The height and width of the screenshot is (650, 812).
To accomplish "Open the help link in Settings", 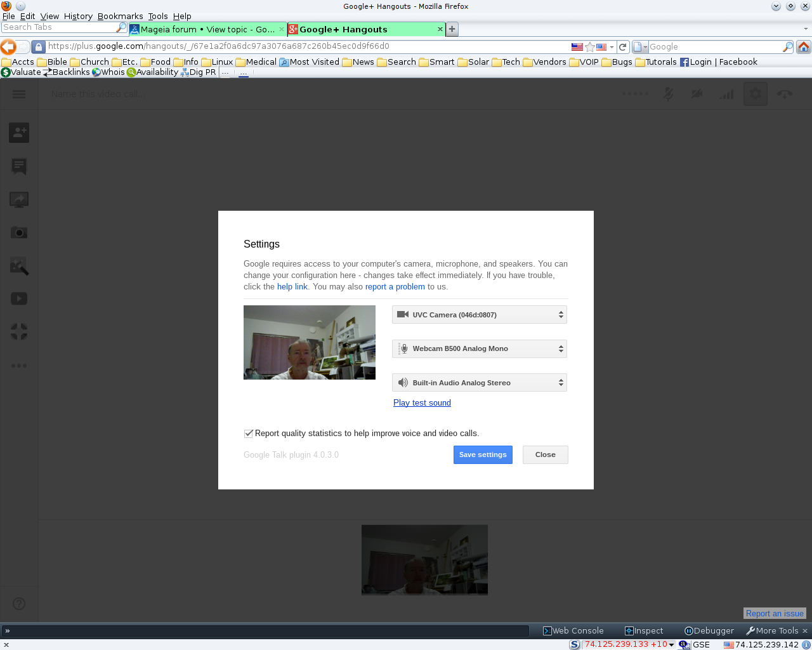I will pyautogui.click(x=292, y=287).
